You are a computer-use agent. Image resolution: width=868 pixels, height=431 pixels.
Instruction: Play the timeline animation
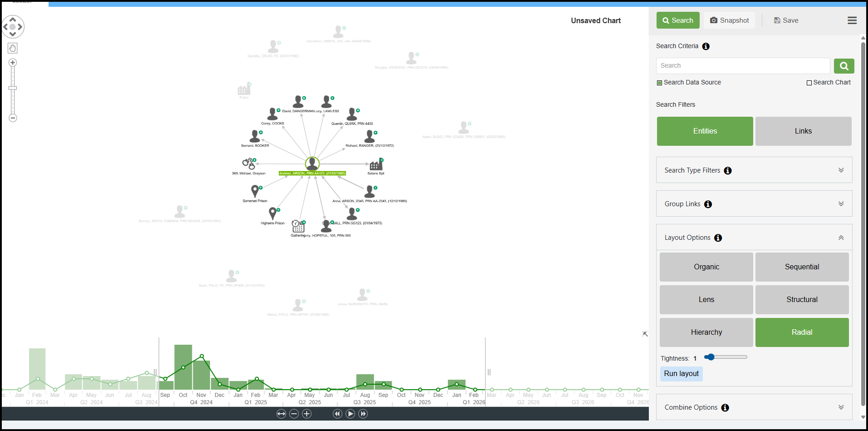[350, 414]
